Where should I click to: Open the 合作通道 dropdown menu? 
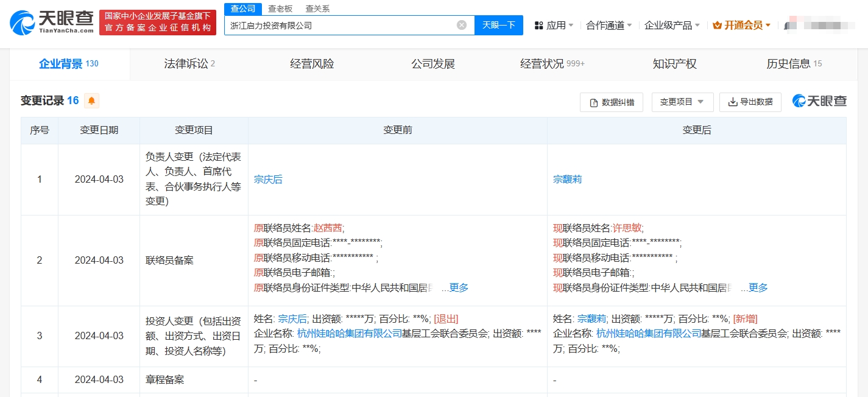point(609,26)
